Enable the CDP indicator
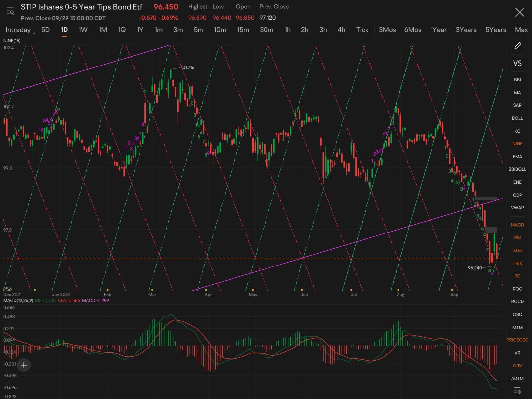The image size is (532, 399). [517, 195]
